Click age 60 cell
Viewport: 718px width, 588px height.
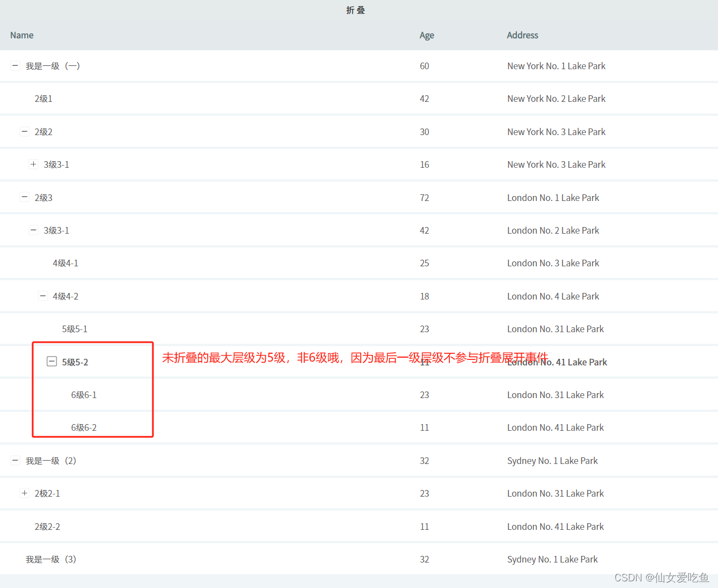tap(424, 66)
